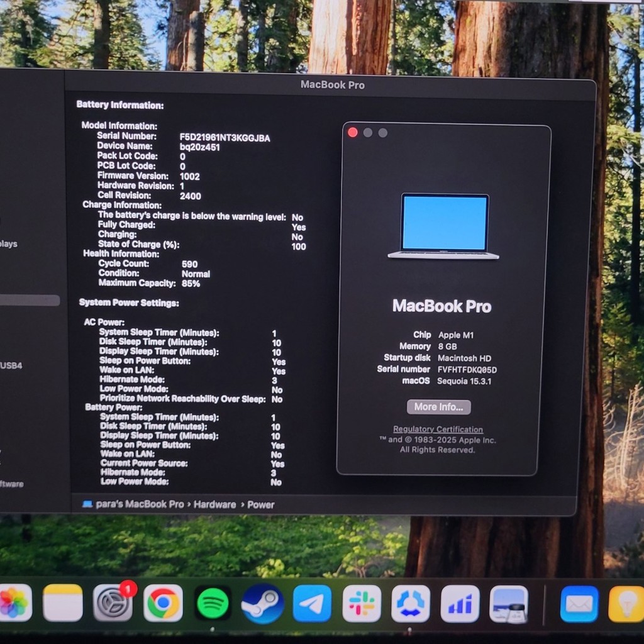
Task: Open Mail app in the Dock
Action: pyautogui.click(x=579, y=604)
